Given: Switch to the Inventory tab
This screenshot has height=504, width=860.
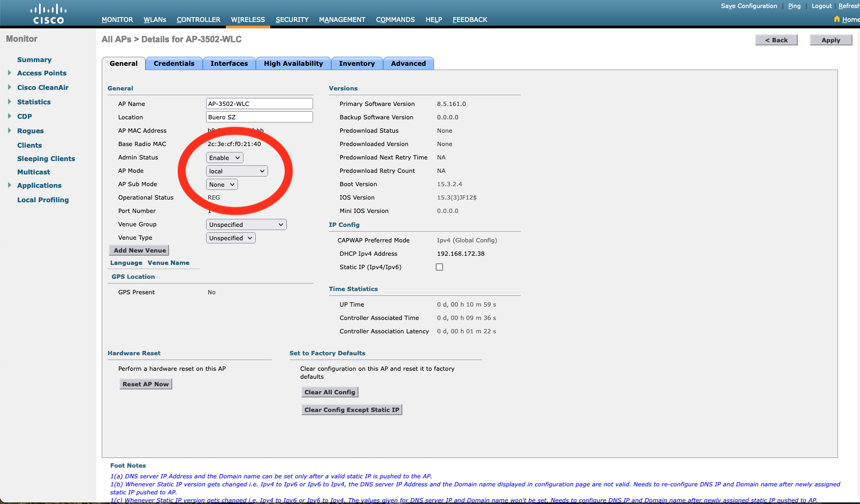Looking at the screenshot, I should (356, 63).
